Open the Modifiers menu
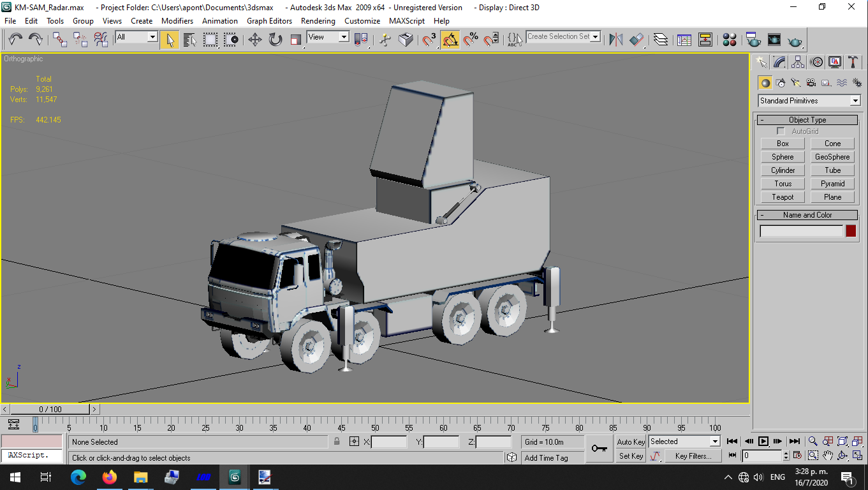The width and height of the screenshot is (868, 490). [177, 21]
